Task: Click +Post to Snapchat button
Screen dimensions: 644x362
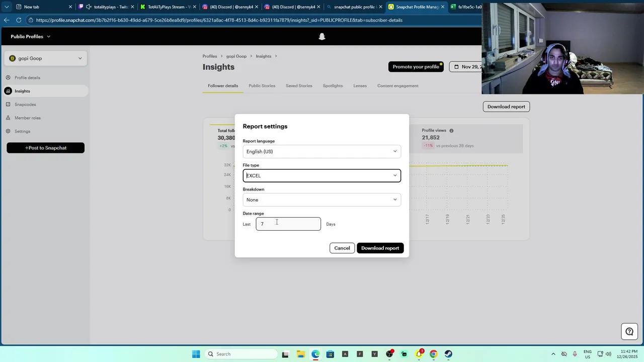Action: pyautogui.click(x=45, y=148)
